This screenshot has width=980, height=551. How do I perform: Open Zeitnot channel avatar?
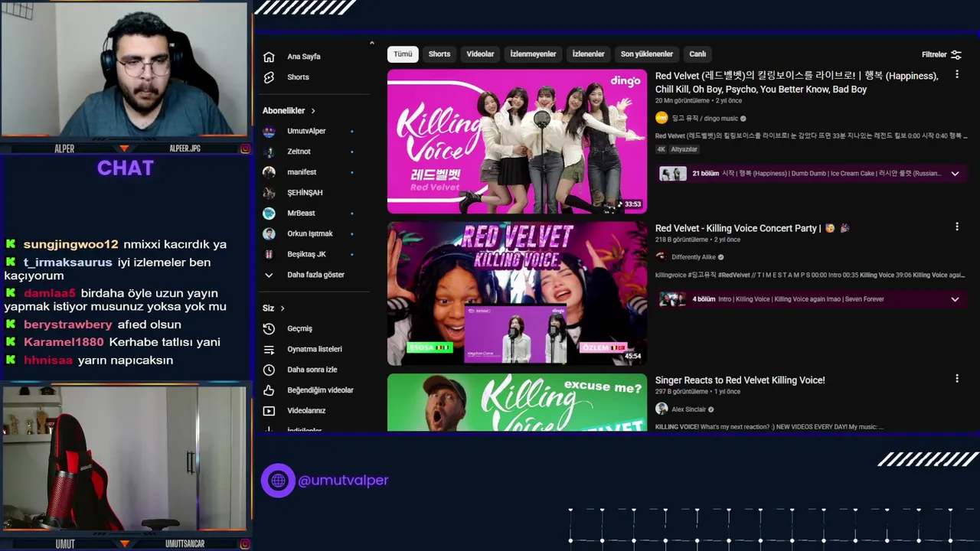(x=269, y=152)
